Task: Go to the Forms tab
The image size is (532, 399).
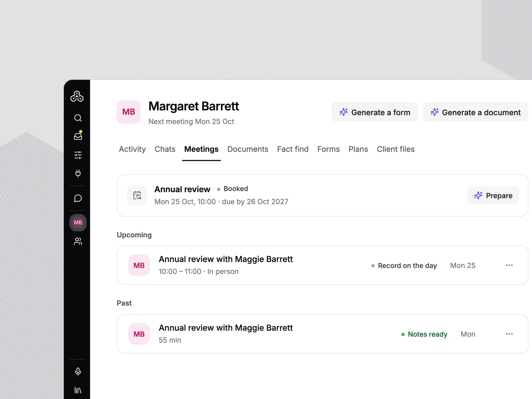Action: pos(329,149)
